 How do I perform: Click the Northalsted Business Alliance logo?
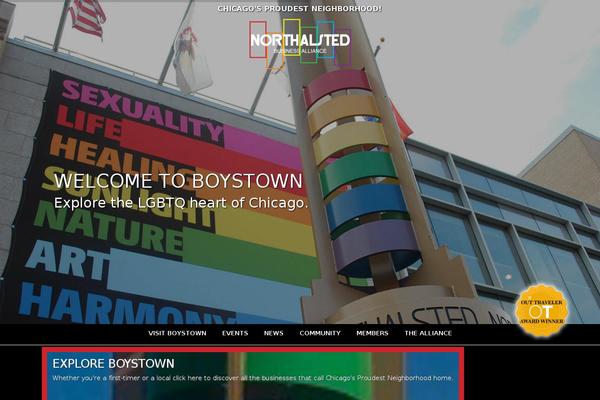tap(300, 42)
